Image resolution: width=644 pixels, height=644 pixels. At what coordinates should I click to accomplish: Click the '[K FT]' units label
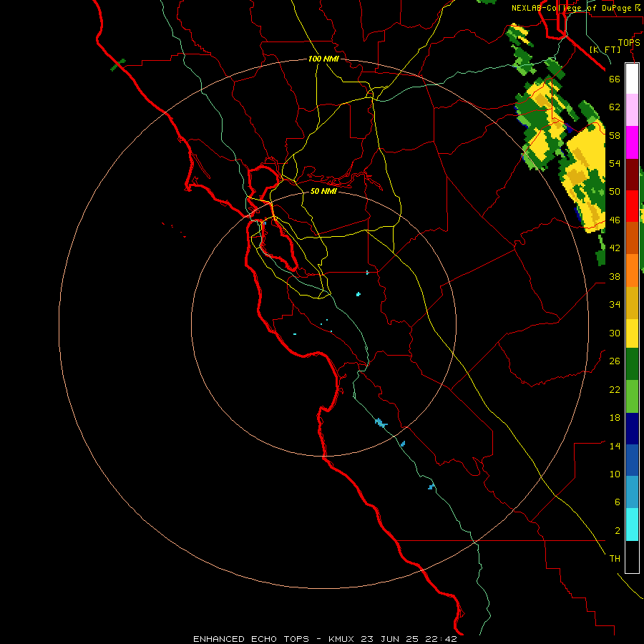pyautogui.click(x=605, y=49)
